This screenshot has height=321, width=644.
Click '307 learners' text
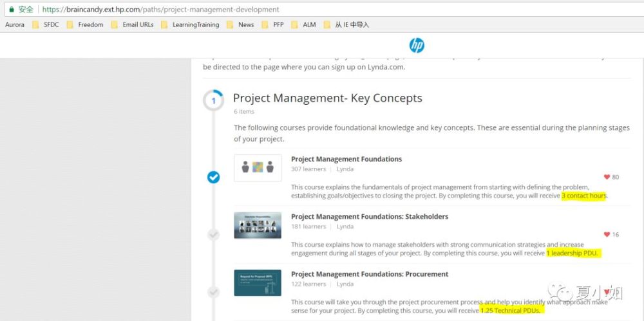pyautogui.click(x=308, y=169)
